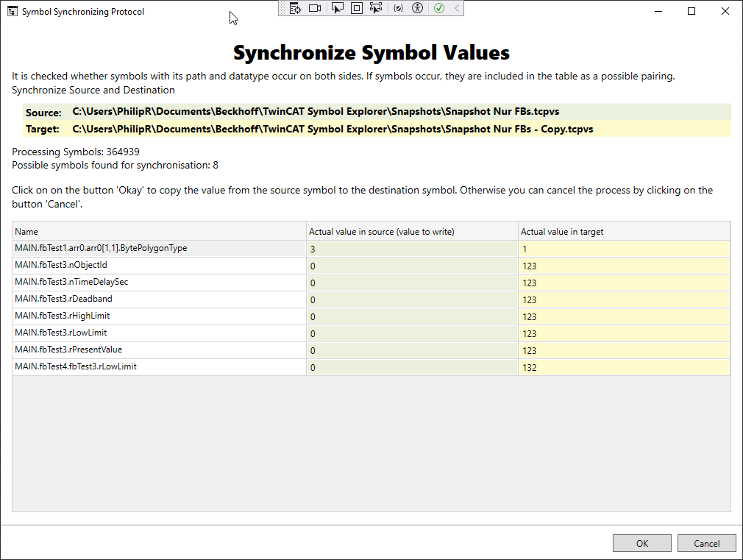Click source value 0 in rPresentValue row
The image size is (743, 560).
[412, 350]
